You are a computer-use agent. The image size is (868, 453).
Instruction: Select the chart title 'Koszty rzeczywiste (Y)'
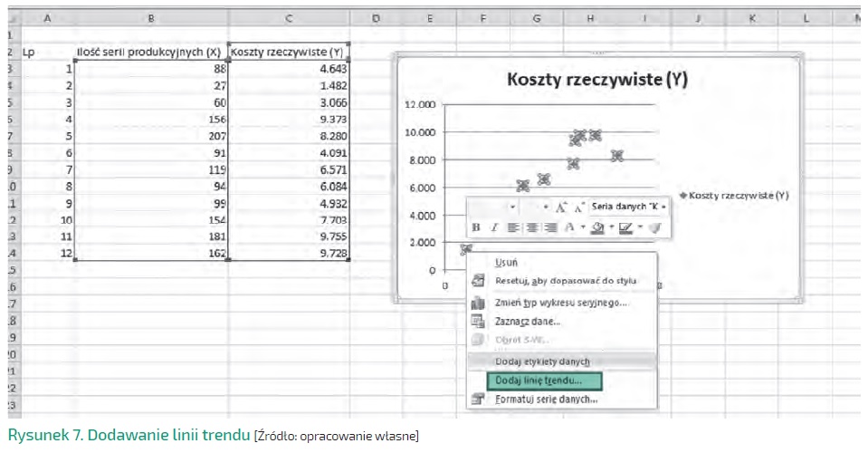tap(597, 79)
